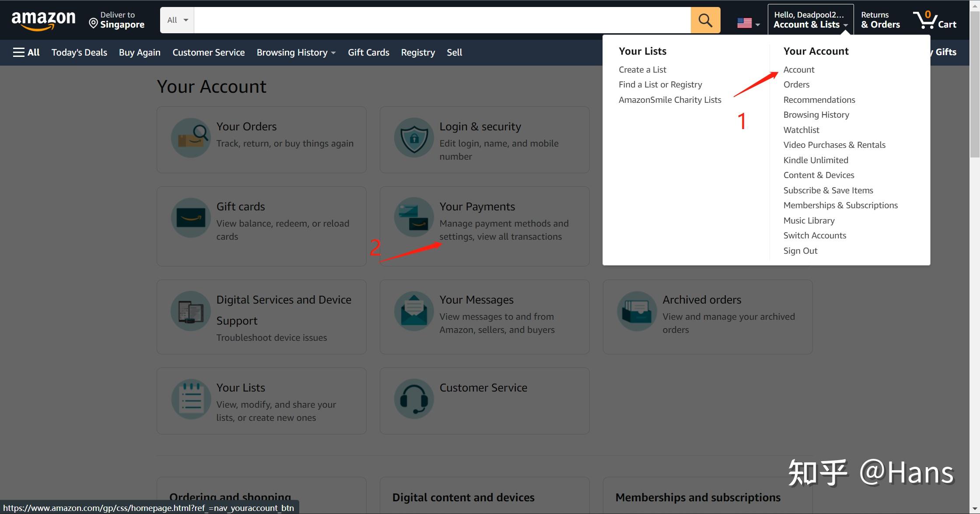This screenshot has height=514, width=980.
Task: Click the Digital Services devices icon
Action: (191, 311)
